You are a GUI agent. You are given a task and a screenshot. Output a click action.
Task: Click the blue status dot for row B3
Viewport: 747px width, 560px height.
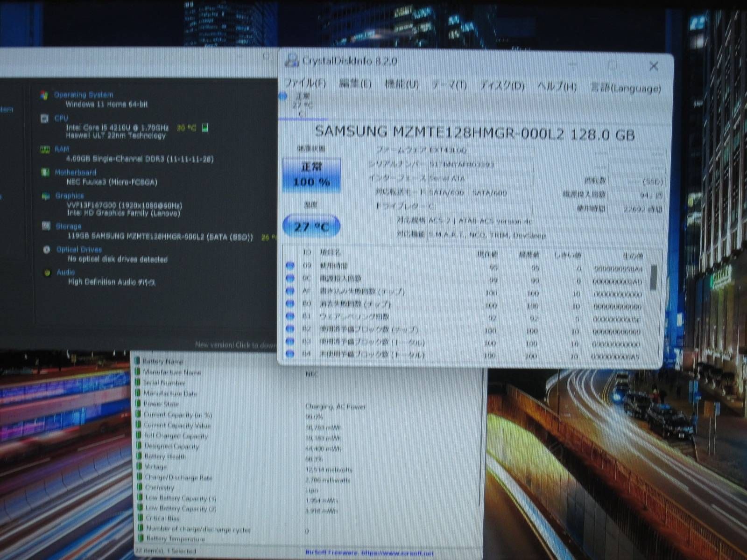point(290,341)
